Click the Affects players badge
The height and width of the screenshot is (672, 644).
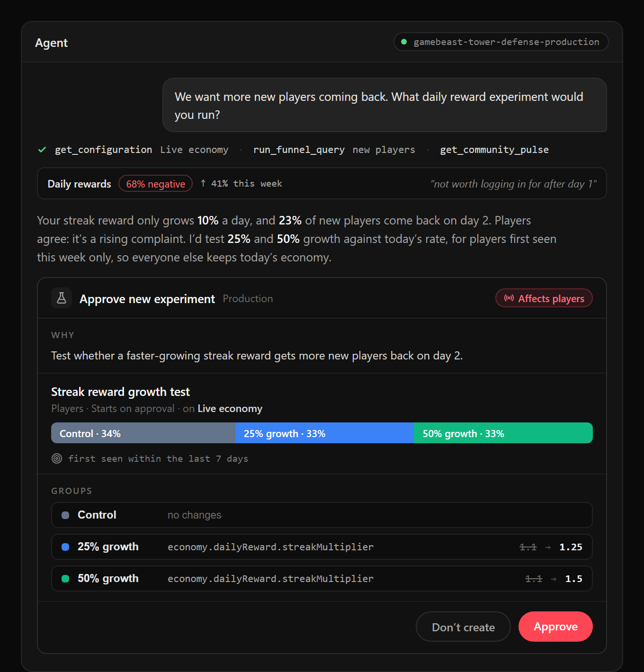coord(544,298)
